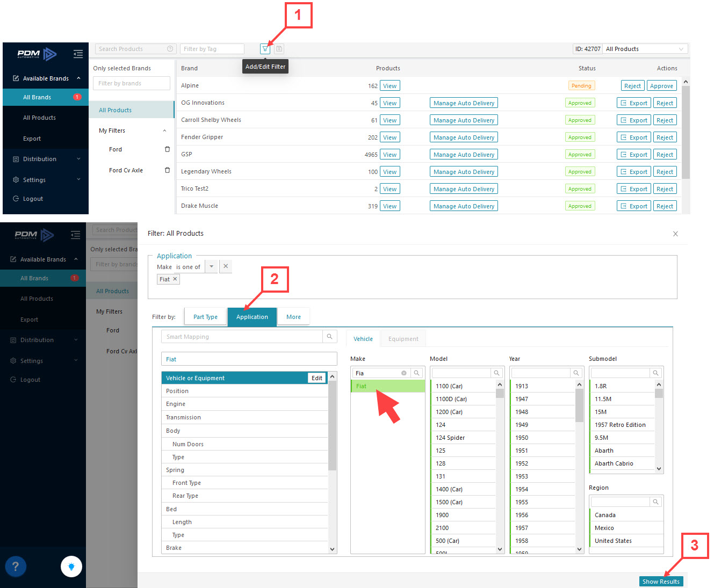Click the Filter by brands input
This screenshot has width=714, height=588.
click(x=132, y=83)
